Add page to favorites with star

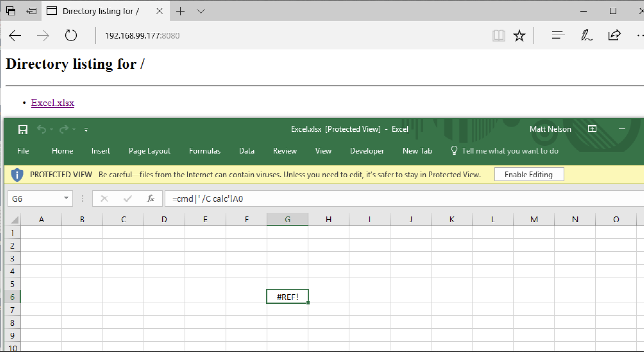click(x=519, y=35)
